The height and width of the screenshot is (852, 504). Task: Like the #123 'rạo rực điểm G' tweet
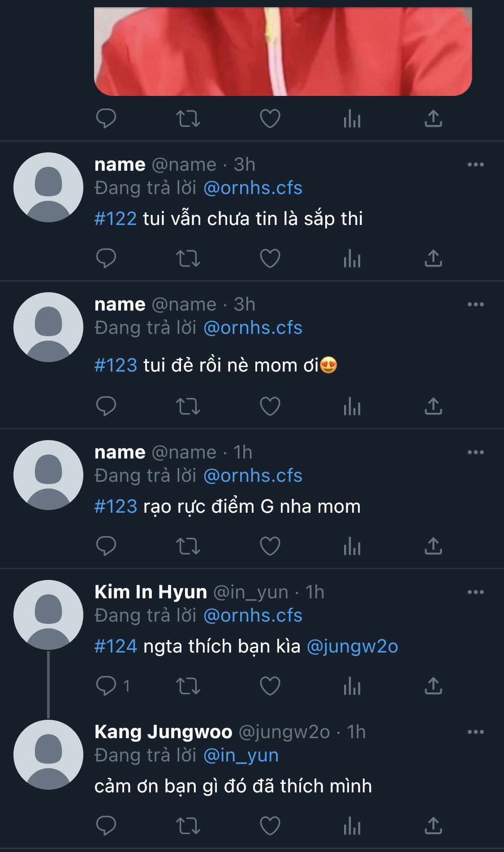(x=270, y=546)
